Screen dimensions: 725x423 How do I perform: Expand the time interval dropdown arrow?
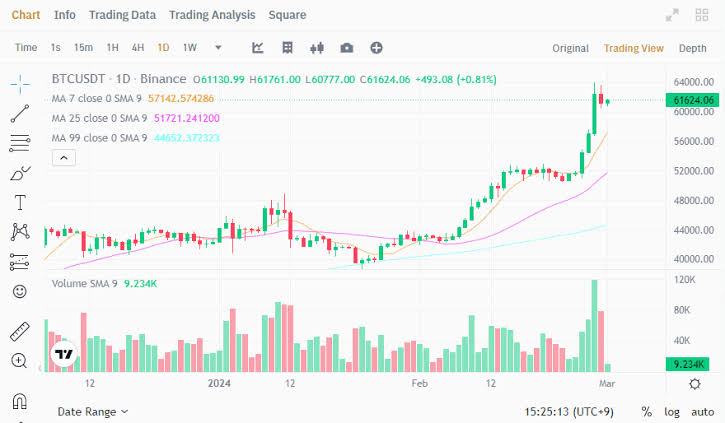218,48
